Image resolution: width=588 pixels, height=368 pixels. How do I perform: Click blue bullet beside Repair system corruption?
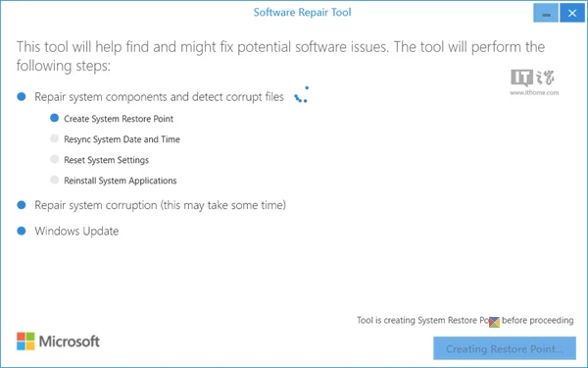pos(22,205)
